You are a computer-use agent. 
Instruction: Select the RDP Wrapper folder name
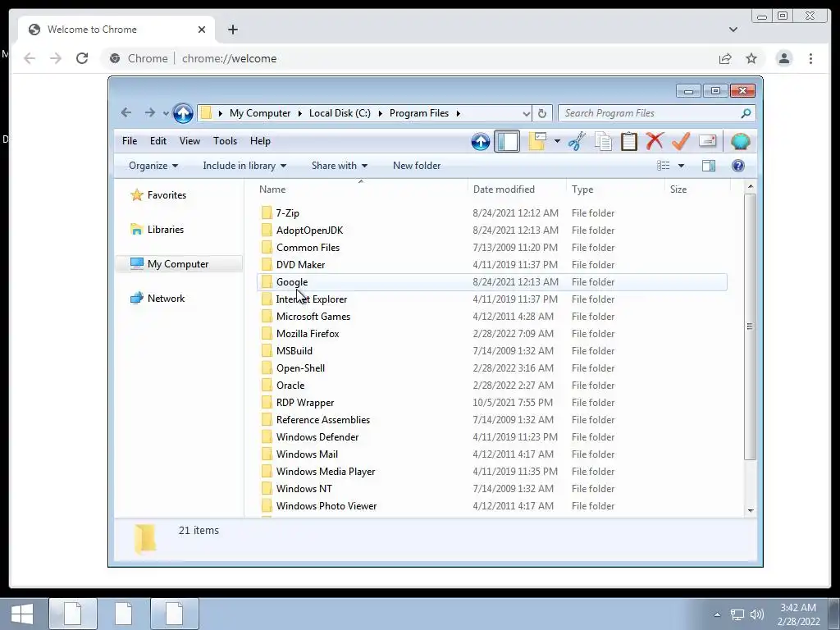(x=305, y=402)
